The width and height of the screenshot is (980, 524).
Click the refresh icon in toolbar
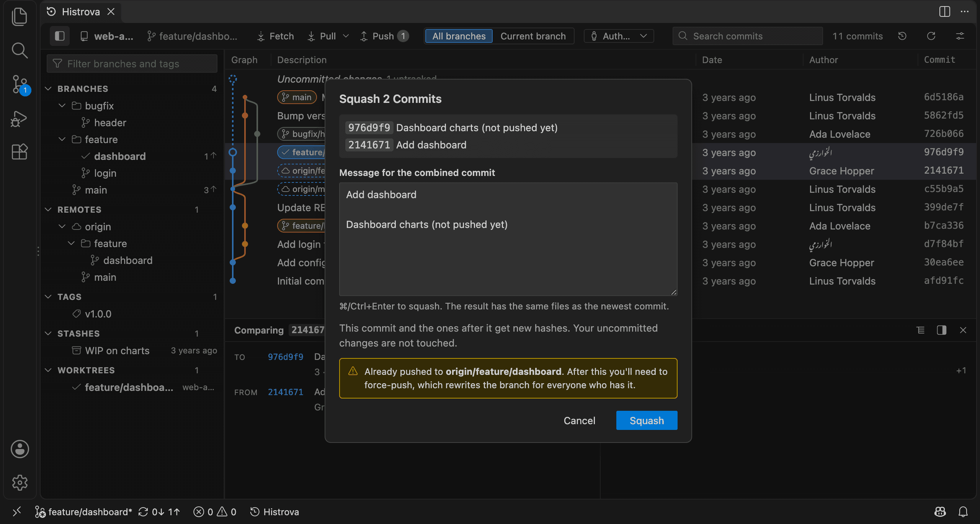(931, 36)
